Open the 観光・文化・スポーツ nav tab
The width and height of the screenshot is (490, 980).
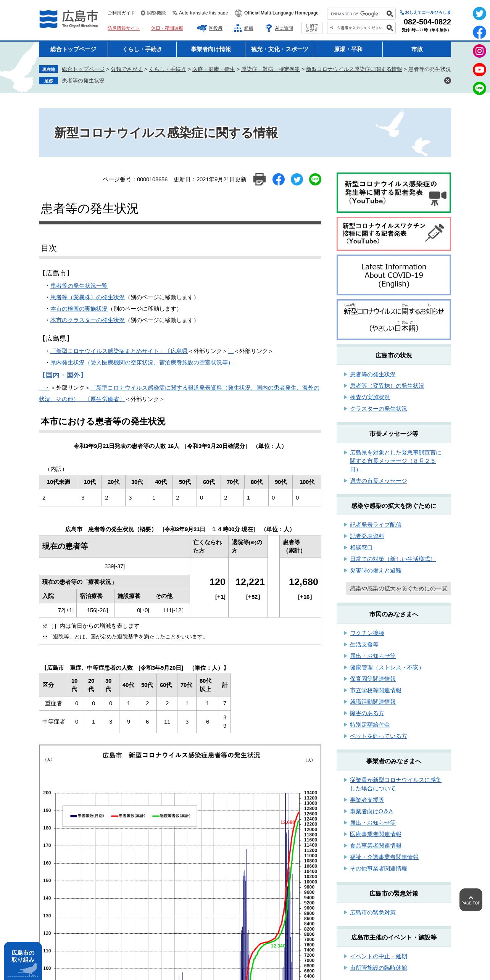(x=279, y=49)
